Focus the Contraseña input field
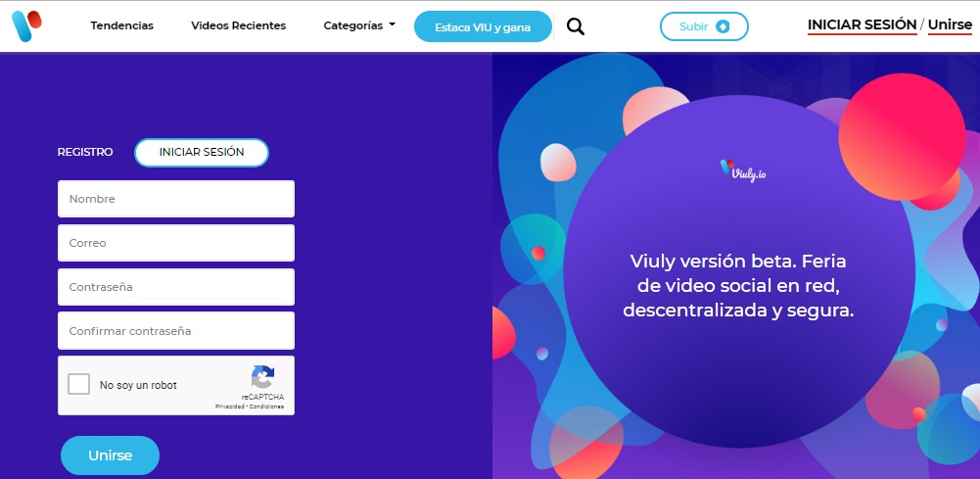The image size is (980, 479). pos(175,287)
